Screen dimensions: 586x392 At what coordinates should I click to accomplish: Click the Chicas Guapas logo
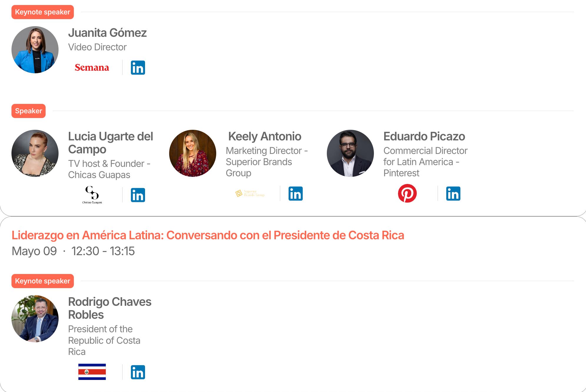point(92,195)
